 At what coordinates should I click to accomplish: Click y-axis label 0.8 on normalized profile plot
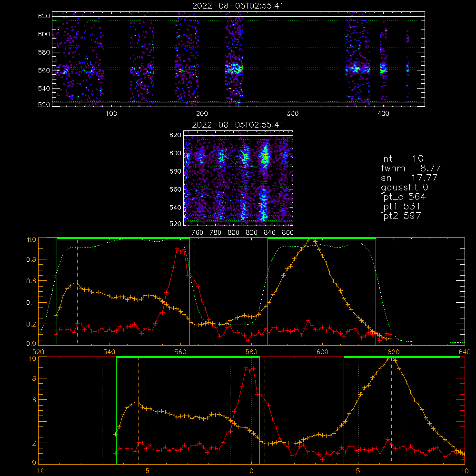[x=31, y=259]
